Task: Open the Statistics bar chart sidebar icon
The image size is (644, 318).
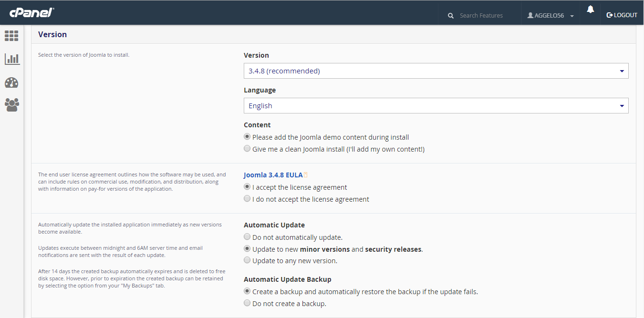Action: 12,59
